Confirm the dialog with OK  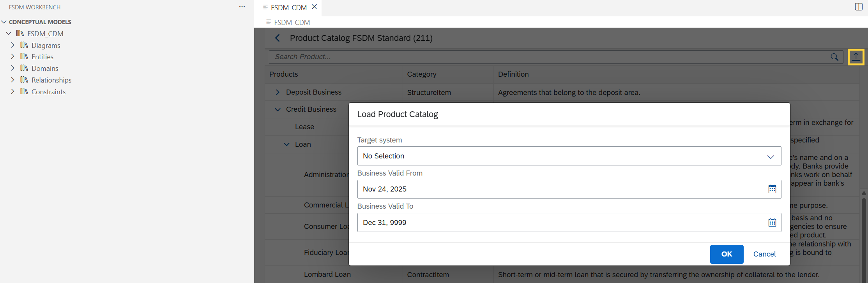click(x=727, y=254)
